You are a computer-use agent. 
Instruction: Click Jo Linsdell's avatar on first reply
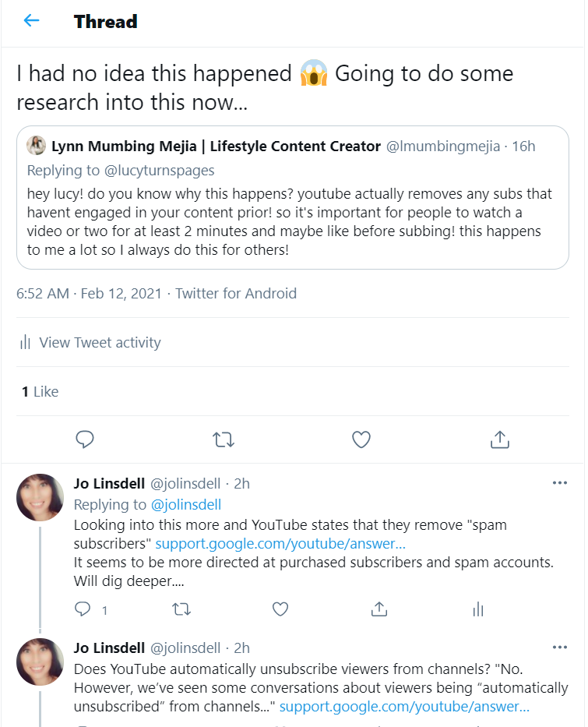point(40,497)
